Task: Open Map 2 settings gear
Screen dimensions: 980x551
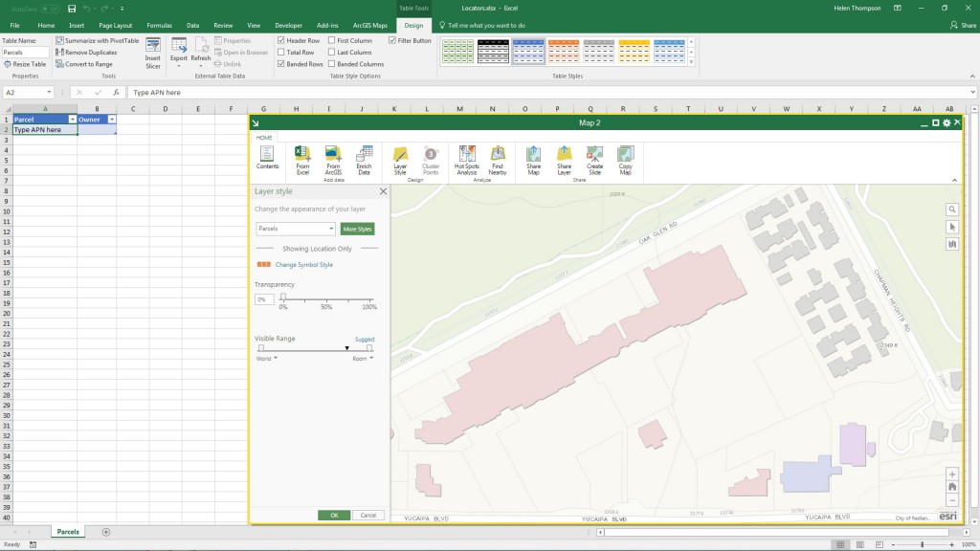Action: [x=947, y=123]
